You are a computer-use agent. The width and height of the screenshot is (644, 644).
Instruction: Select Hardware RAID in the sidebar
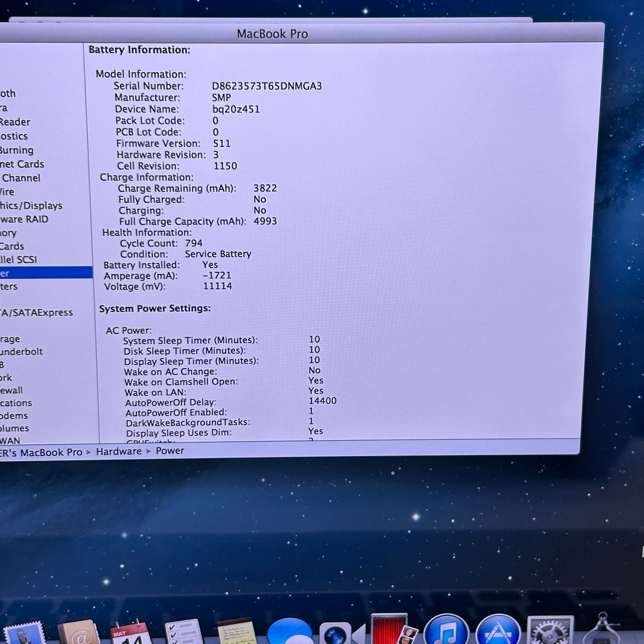click(24, 219)
